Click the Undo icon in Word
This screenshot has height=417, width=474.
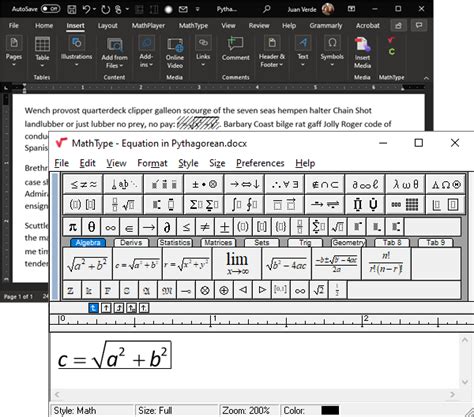pyautogui.click(x=86, y=9)
